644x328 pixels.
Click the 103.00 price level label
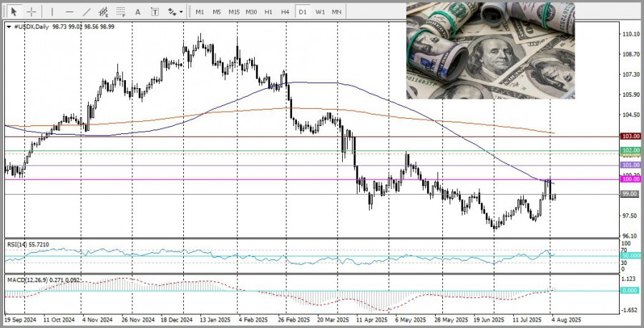[631, 136]
